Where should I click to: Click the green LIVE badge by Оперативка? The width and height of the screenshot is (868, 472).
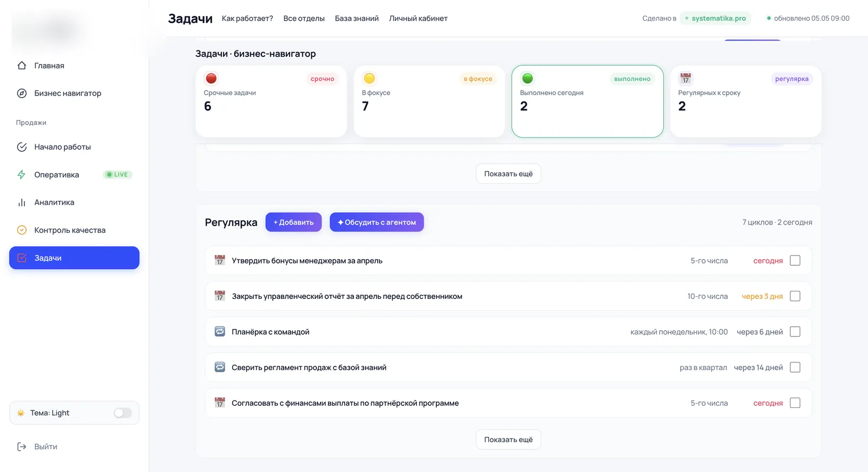(118, 175)
